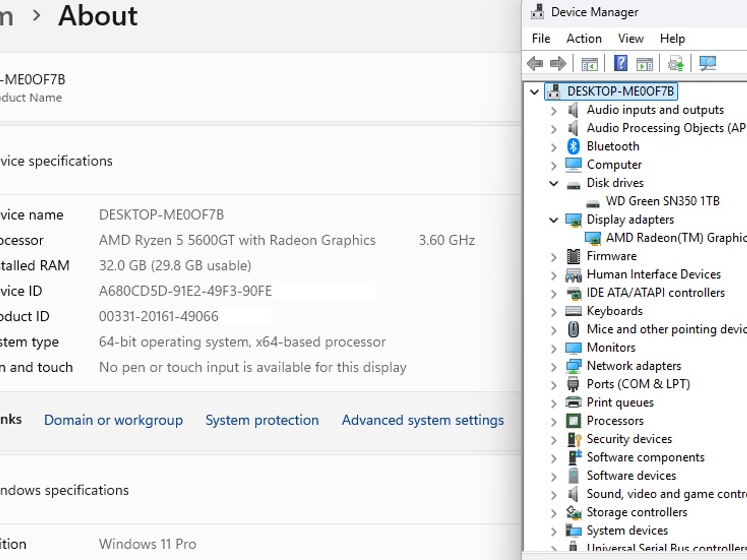Screen dimensions: 747x560
Task: Open the View menu
Action: click(x=631, y=39)
